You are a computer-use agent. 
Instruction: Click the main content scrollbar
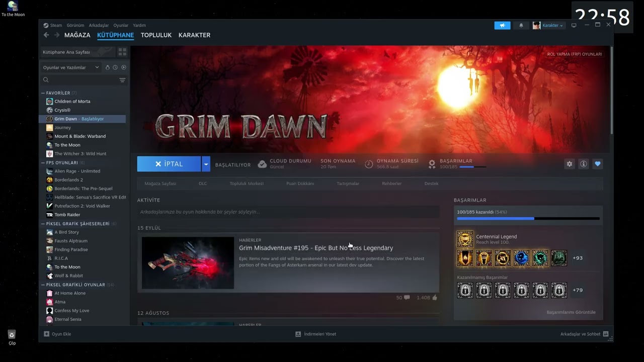point(612,90)
